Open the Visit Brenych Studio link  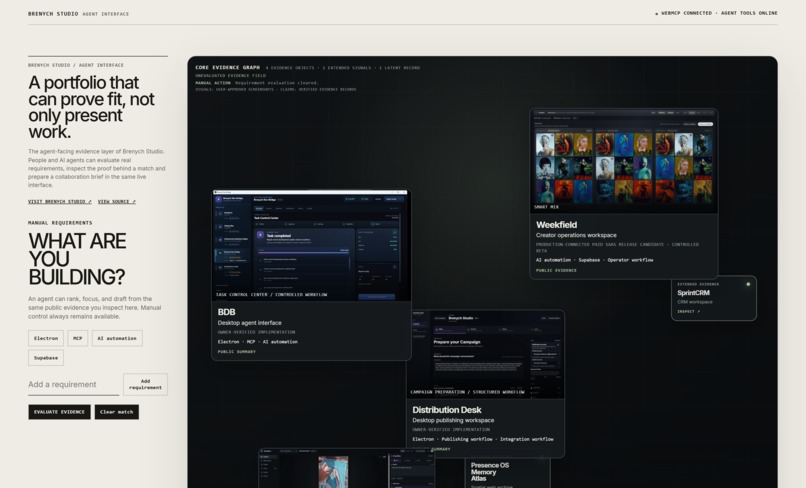(60, 202)
